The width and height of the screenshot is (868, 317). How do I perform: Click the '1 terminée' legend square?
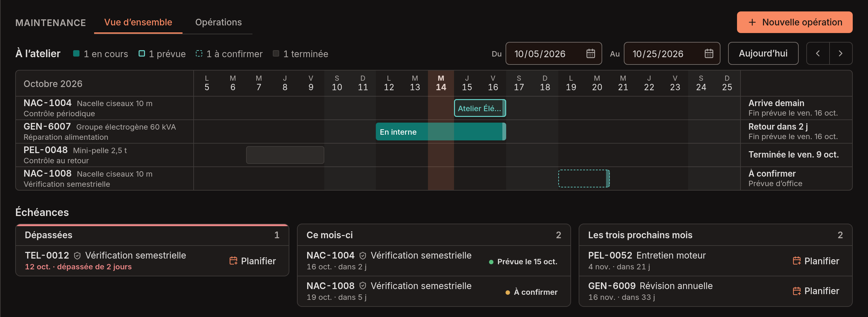pyautogui.click(x=276, y=53)
